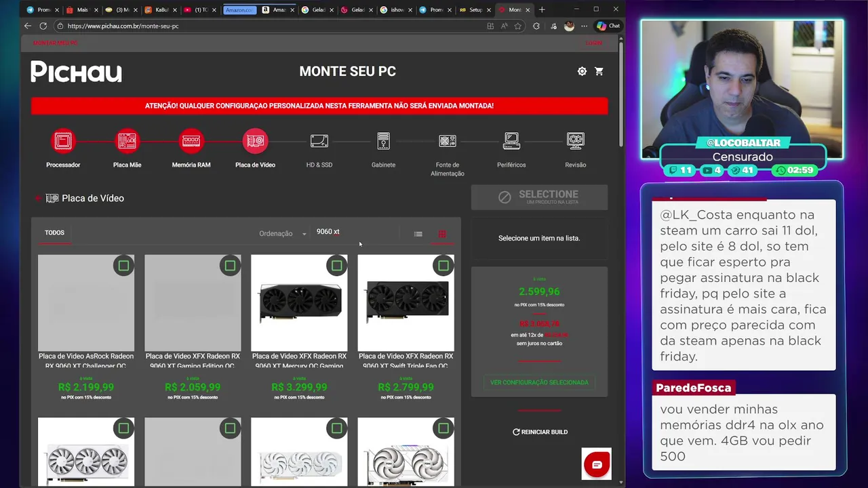Open the browser Chat copilot button
Screen dimensions: 868x488
point(608,26)
